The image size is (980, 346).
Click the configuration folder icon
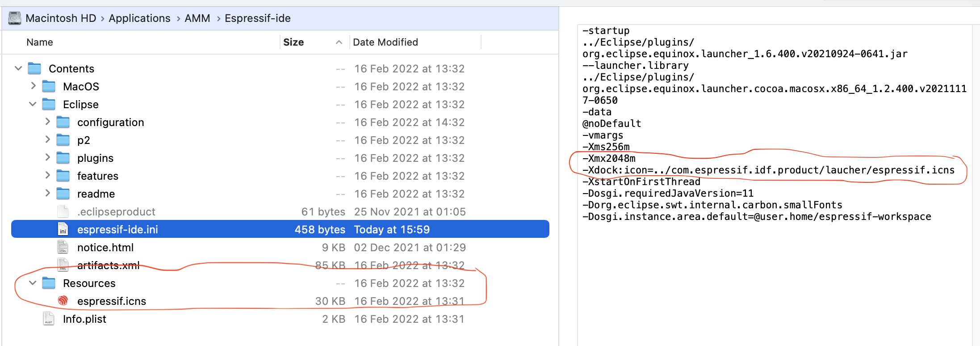coord(64,122)
